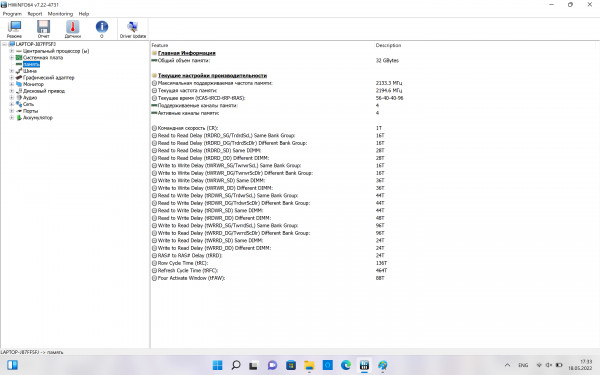
Task: Click the '32 GBytes' memory size value
Action: point(387,60)
